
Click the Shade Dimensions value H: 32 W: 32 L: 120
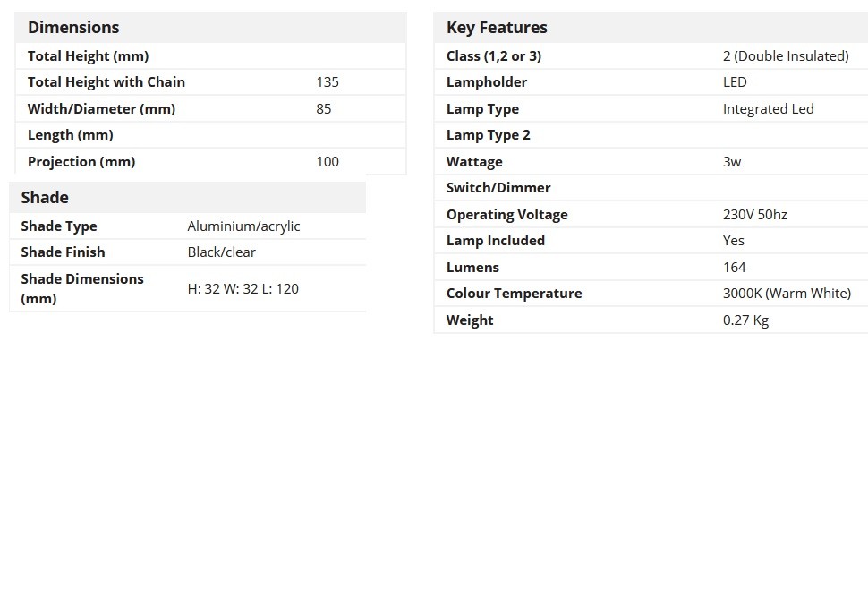243,288
